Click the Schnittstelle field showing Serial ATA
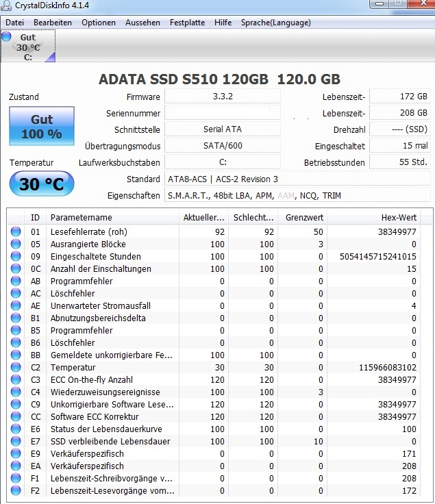 click(x=223, y=129)
